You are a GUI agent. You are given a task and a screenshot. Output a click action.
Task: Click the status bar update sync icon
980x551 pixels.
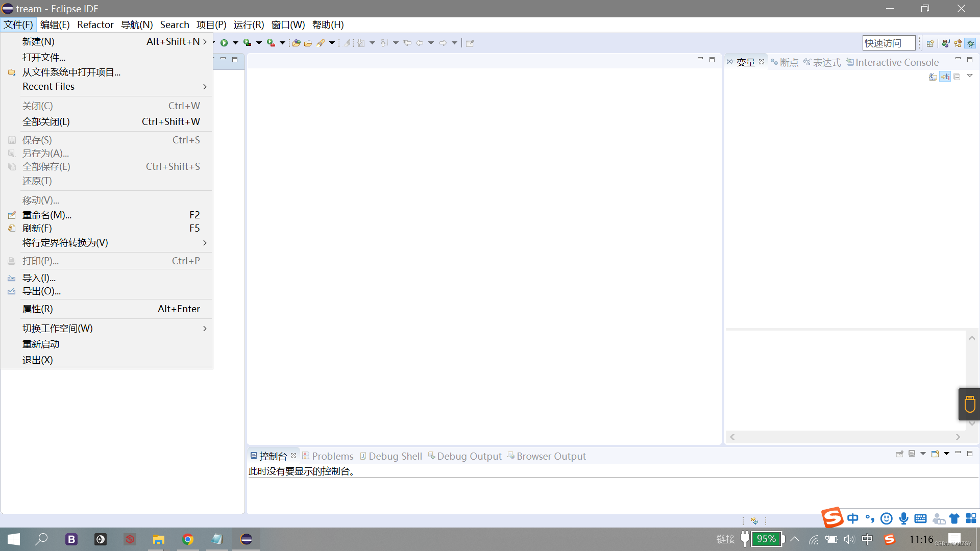[x=754, y=521]
